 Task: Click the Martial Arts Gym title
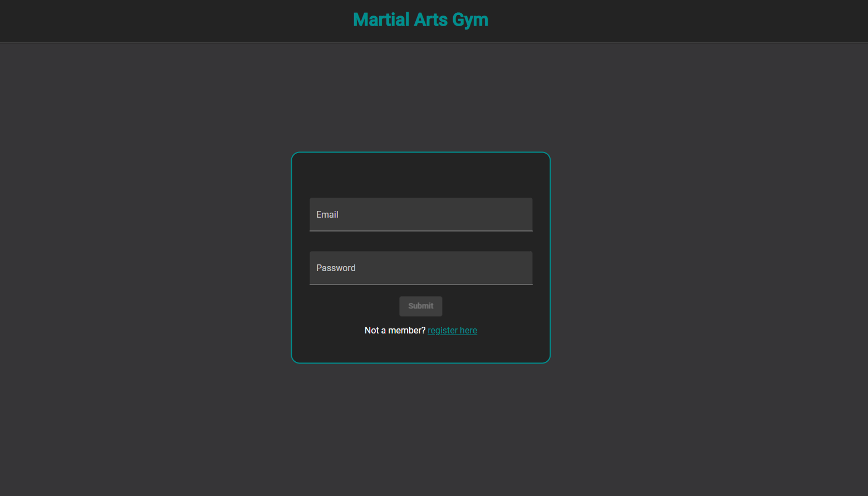tap(420, 20)
